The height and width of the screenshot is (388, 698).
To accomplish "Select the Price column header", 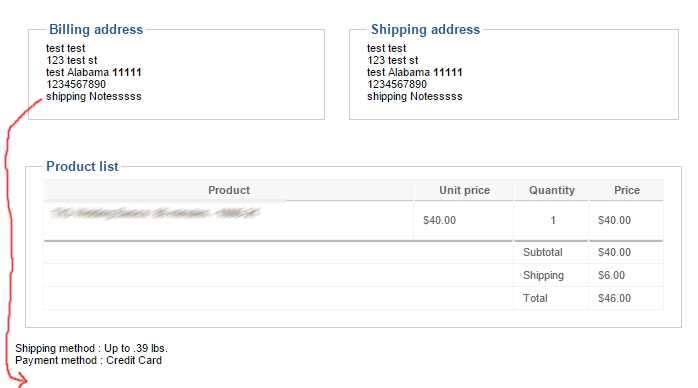I will (x=627, y=190).
